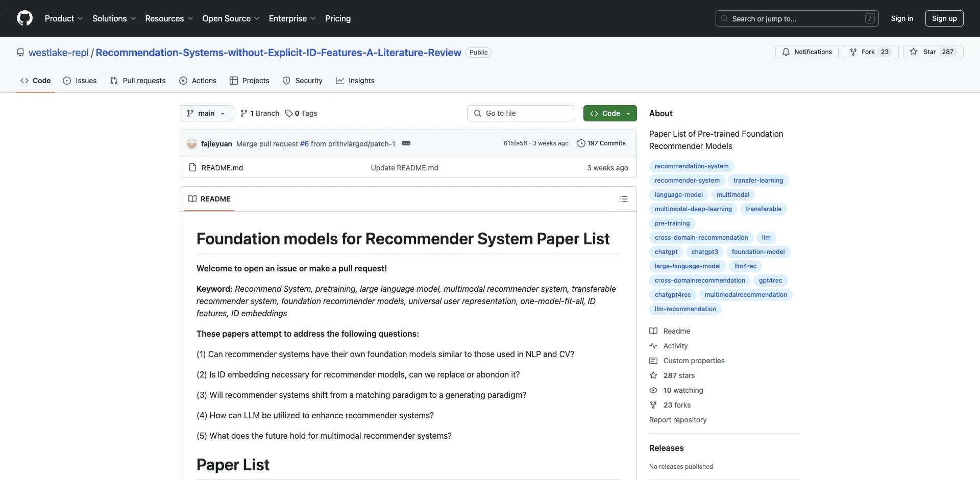Click the fork icon in Fork button
980x480 pixels.
coord(853,52)
